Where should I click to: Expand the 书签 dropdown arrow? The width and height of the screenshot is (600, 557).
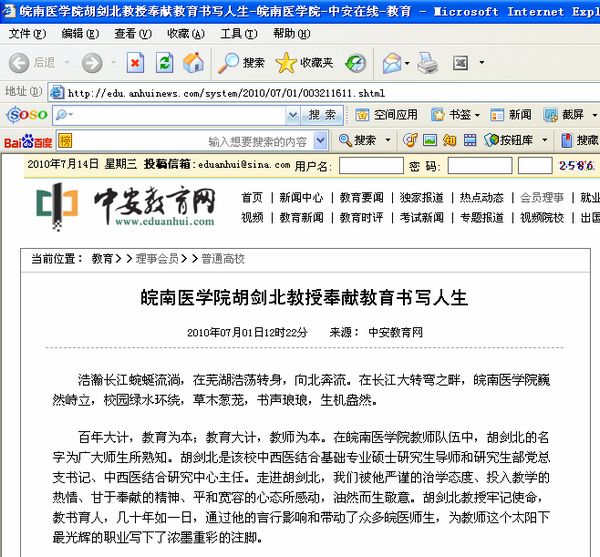tap(477, 115)
